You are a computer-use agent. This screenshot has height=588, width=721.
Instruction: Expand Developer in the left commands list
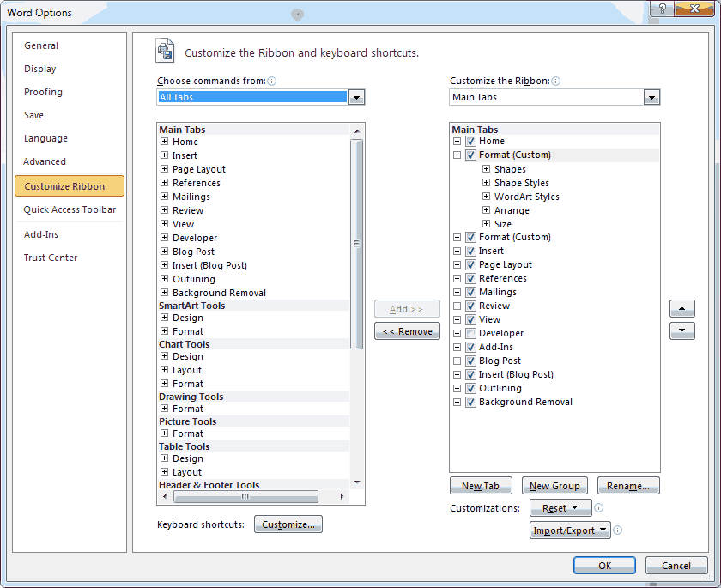pyautogui.click(x=164, y=237)
